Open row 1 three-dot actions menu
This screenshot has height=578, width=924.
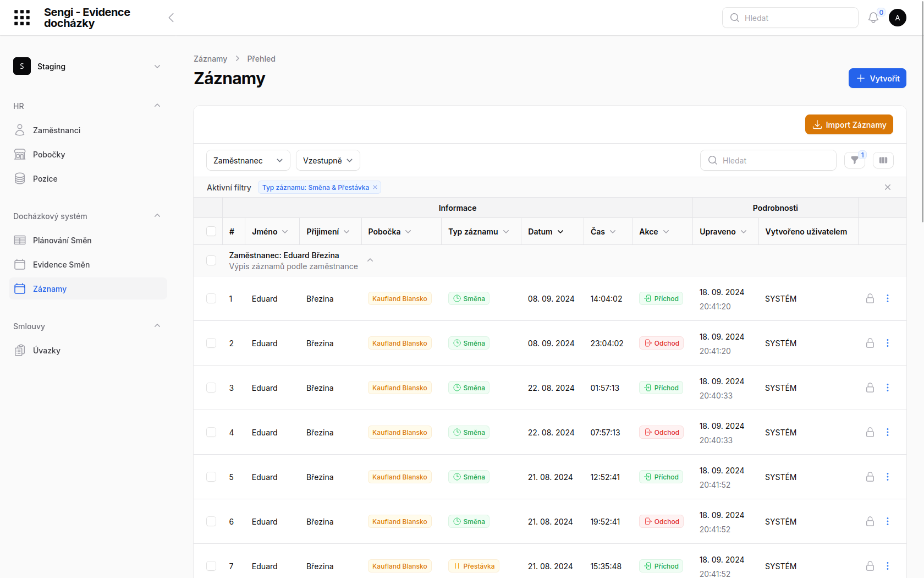tap(887, 298)
